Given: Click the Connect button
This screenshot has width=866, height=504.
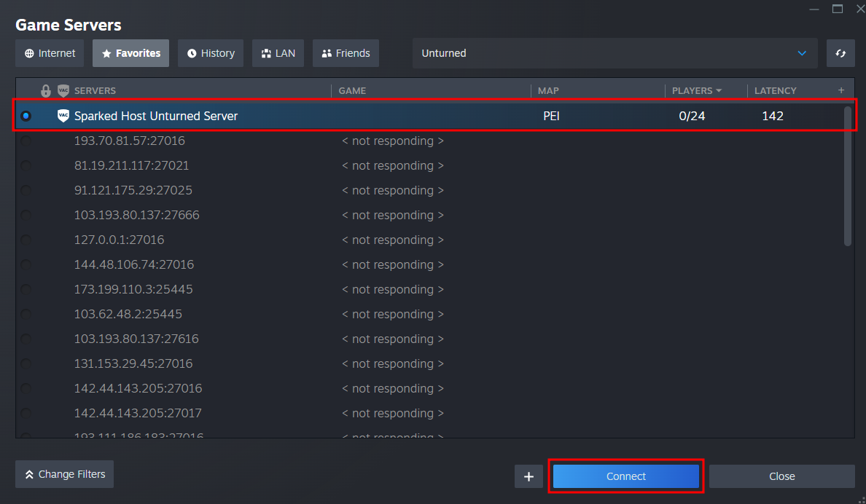Looking at the screenshot, I should (625, 476).
